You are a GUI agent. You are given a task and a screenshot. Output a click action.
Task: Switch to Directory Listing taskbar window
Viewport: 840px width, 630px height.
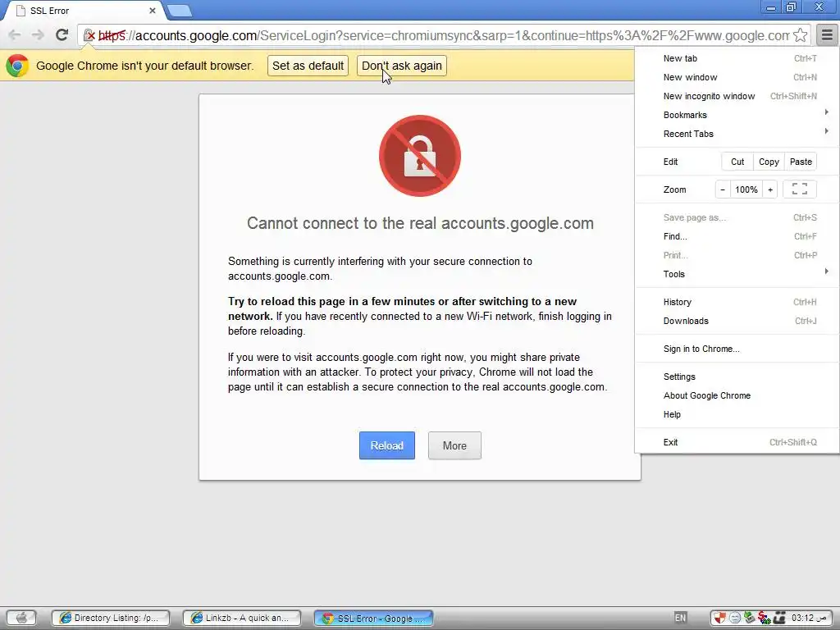point(111,618)
